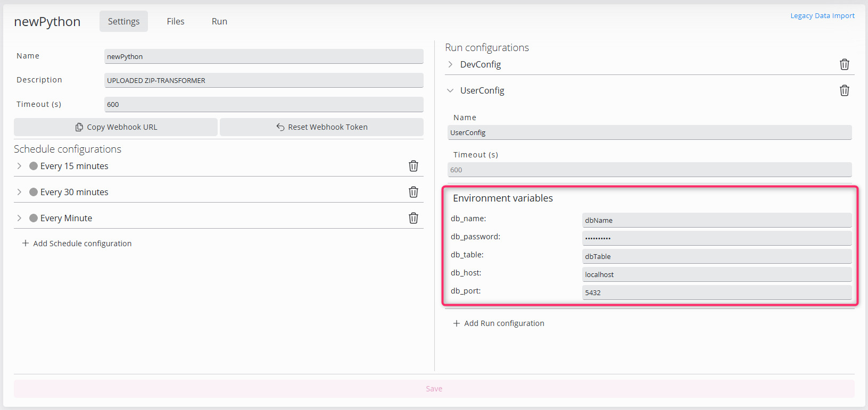Delete the Every 15 minutes schedule
This screenshot has height=410, width=868.
pos(413,166)
